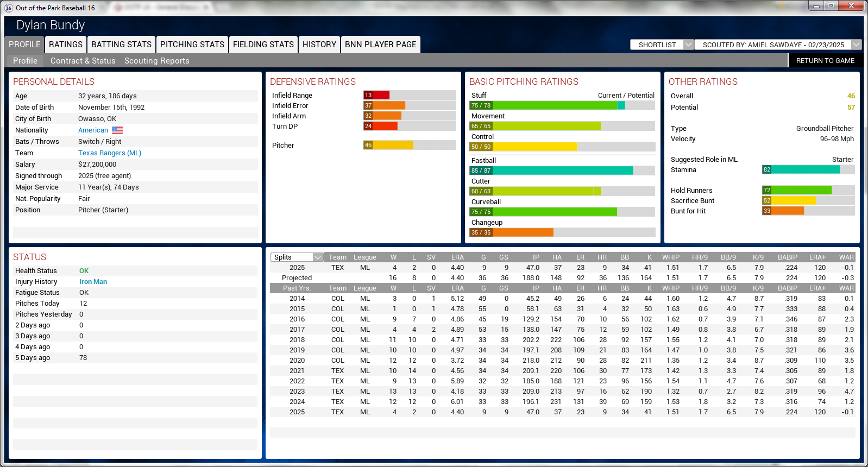The width and height of the screenshot is (868, 467).
Task: Click the Fastball 85 / 87 rating bar
Action: coord(562,171)
